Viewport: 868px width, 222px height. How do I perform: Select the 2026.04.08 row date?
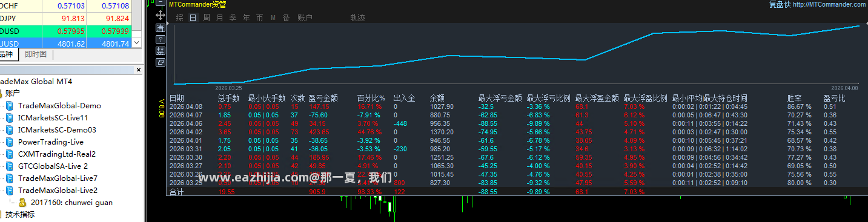tap(187, 106)
